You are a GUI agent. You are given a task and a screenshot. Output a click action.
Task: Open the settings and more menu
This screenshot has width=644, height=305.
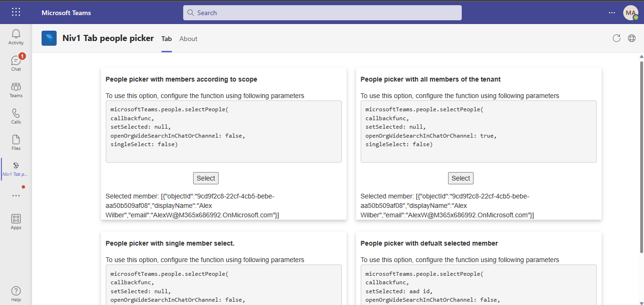pyautogui.click(x=611, y=13)
